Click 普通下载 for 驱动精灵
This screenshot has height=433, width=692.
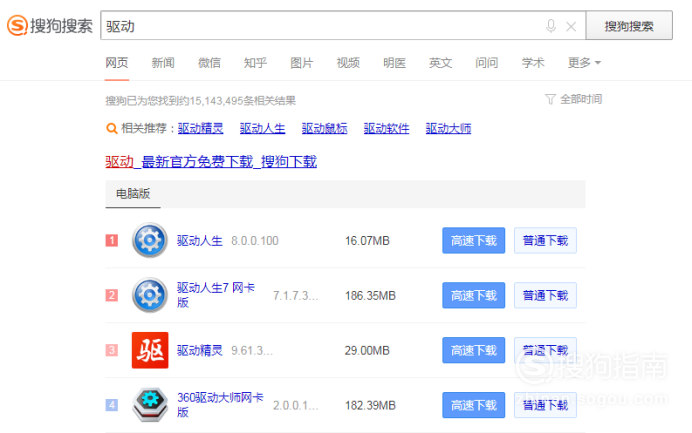[545, 350]
